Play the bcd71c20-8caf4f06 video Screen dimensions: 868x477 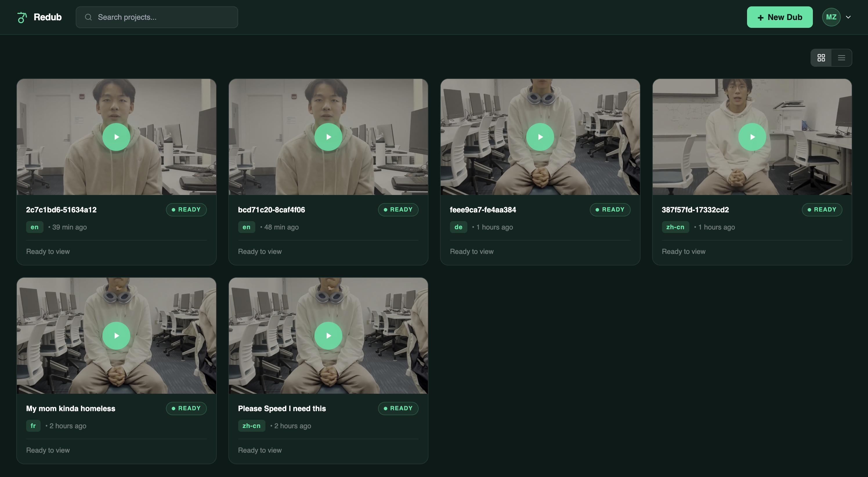(328, 137)
